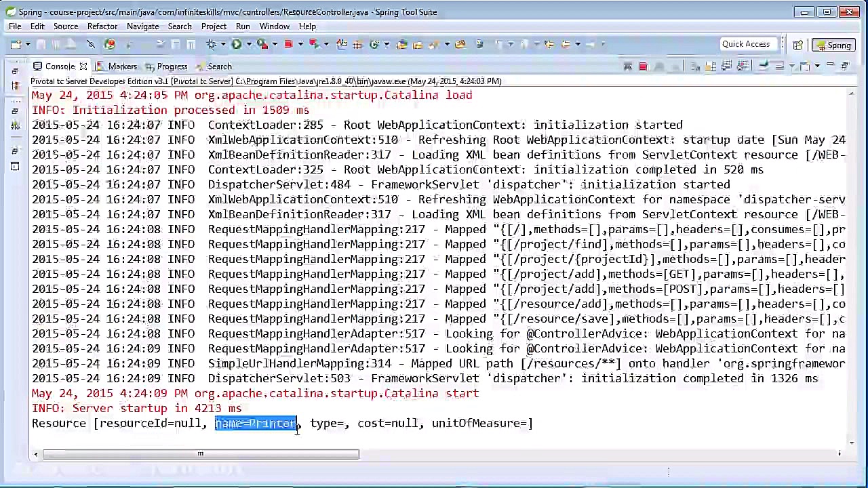Toggle Clear Console icon in console toolbar
The width and height of the screenshot is (868, 488).
pyautogui.click(x=695, y=66)
